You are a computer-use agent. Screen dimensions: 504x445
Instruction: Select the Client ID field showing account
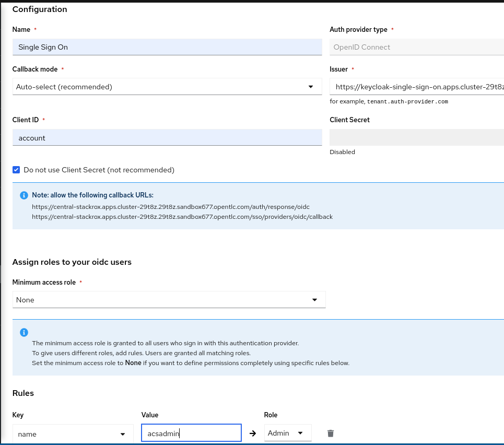tap(167, 137)
